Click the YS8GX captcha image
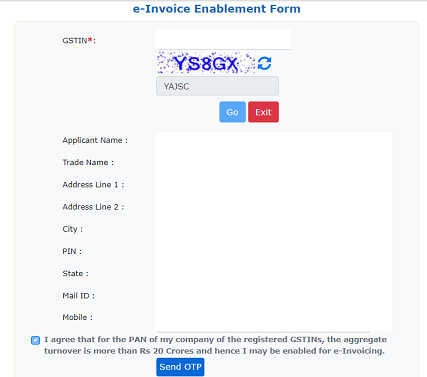This screenshot has height=377, width=427. click(206, 63)
